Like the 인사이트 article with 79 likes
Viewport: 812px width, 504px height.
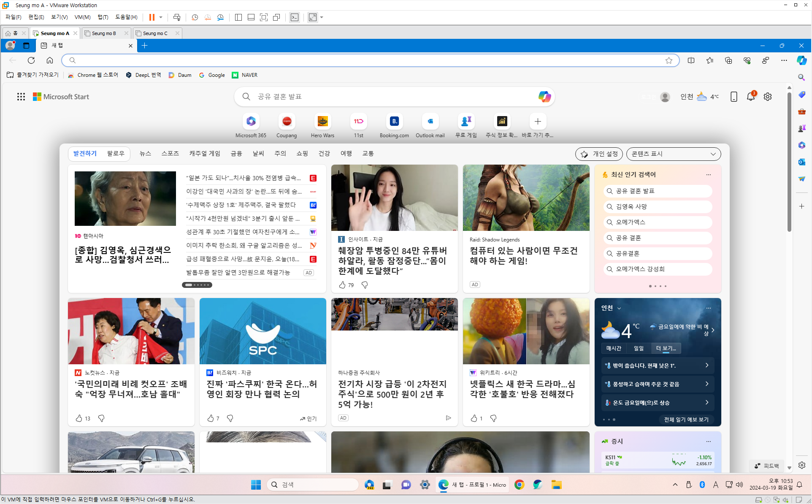(342, 285)
